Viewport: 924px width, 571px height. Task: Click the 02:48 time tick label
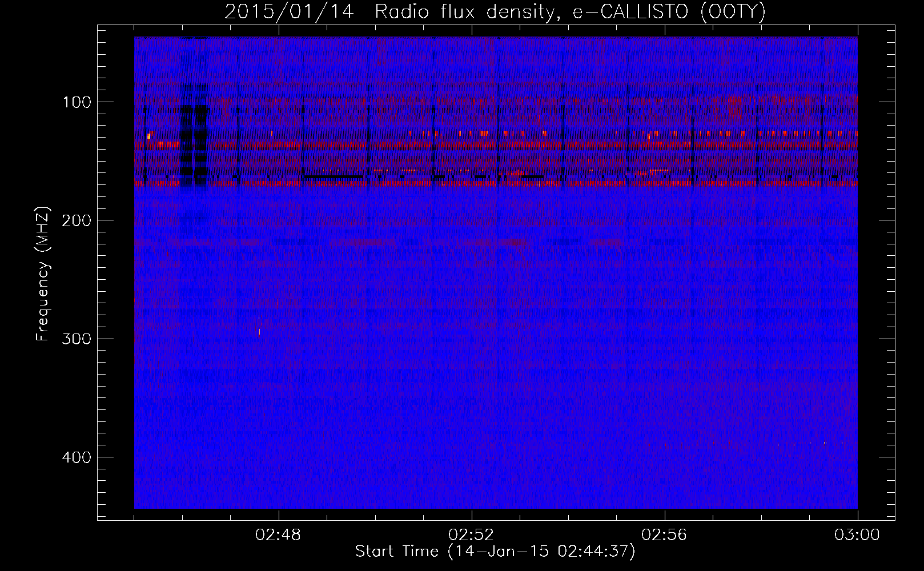pos(278,535)
